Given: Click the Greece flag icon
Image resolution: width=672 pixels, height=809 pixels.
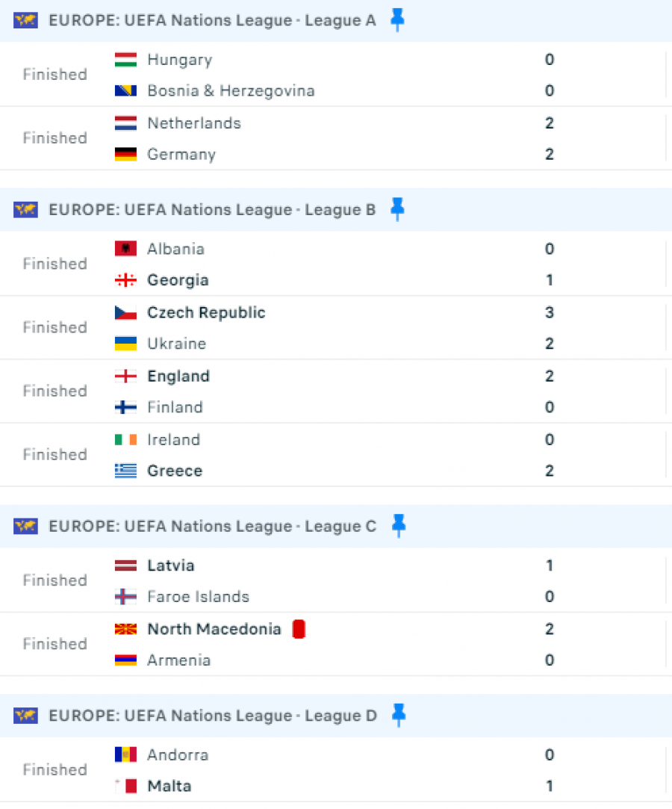Looking at the screenshot, I should coord(125,471).
